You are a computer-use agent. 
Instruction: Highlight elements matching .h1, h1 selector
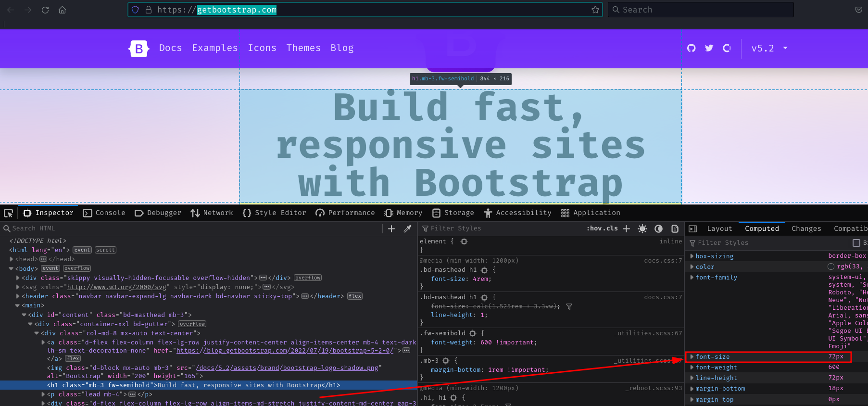[453, 398]
